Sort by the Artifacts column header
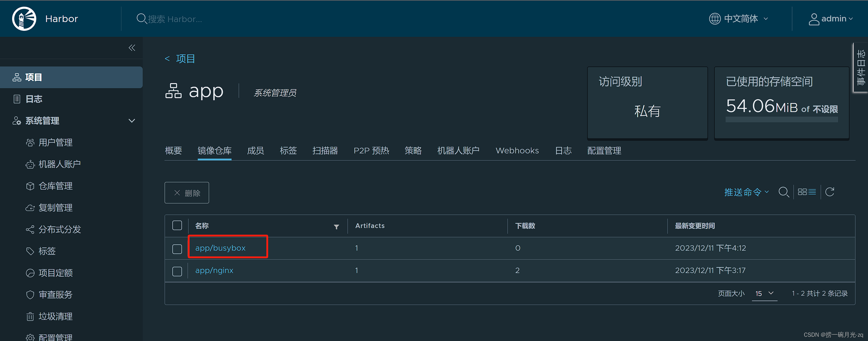The width and height of the screenshot is (868, 341). pos(370,226)
